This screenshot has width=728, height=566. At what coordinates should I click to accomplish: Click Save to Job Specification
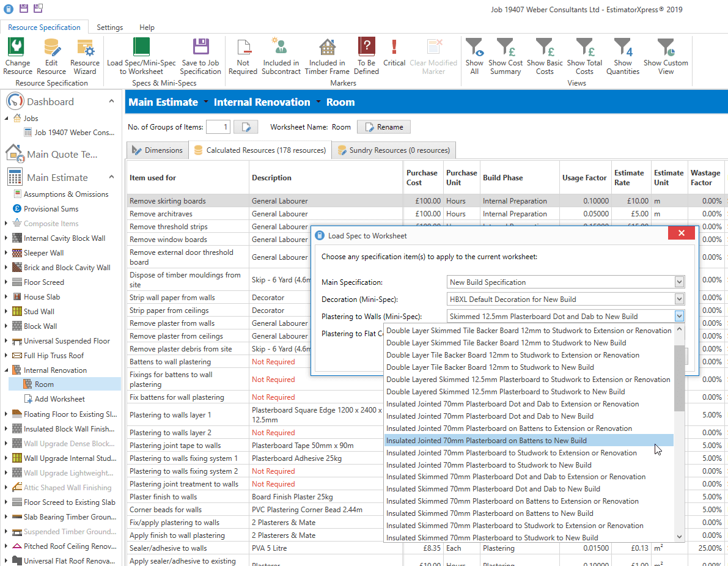click(200, 57)
